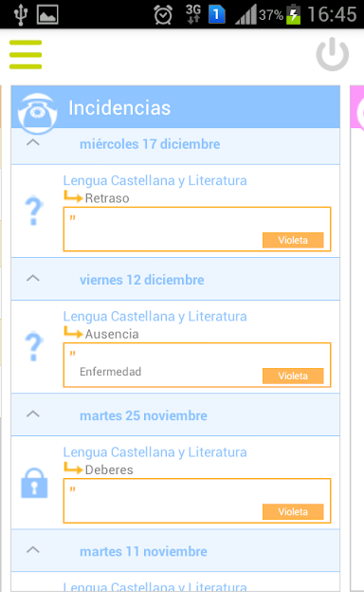This screenshot has width=364, height=607.
Task: Open Lengua Castellana link under 17 diciembre
Action: point(155,180)
